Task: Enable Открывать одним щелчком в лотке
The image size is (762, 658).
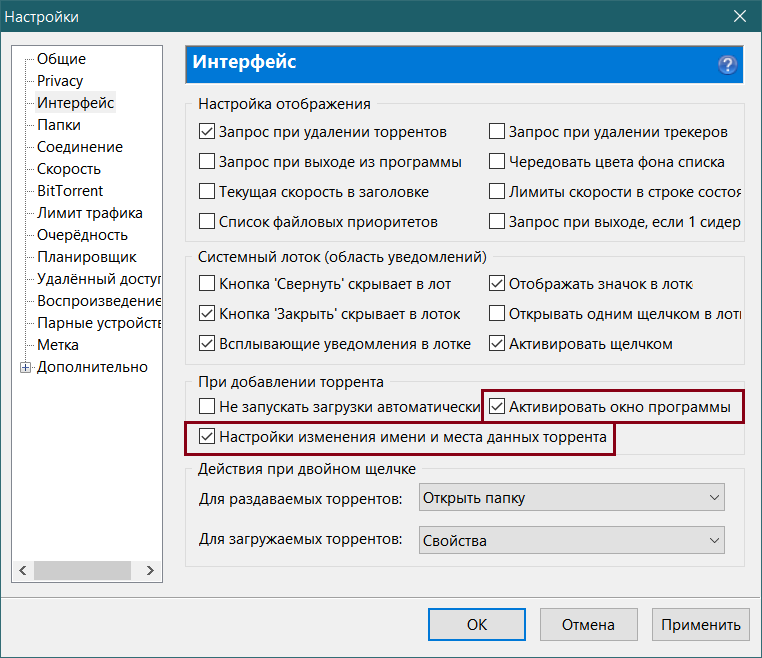Action: pos(497,313)
